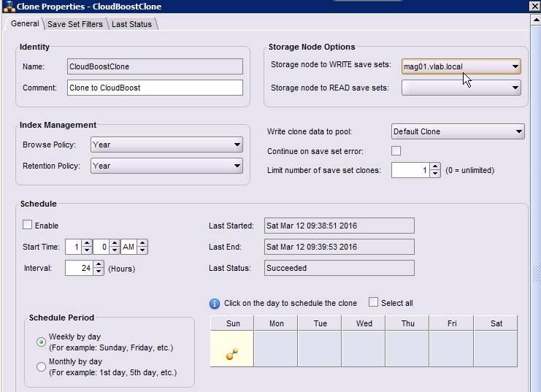Click the Clone Properties title bar icon

(x=9, y=7)
